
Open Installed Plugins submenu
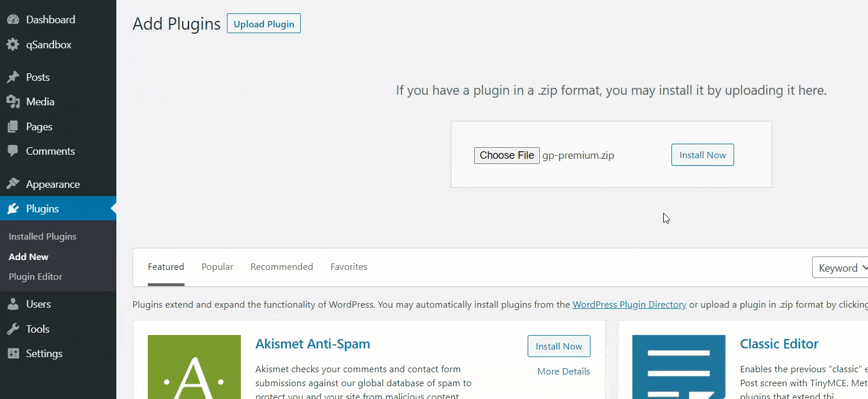[42, 237]
